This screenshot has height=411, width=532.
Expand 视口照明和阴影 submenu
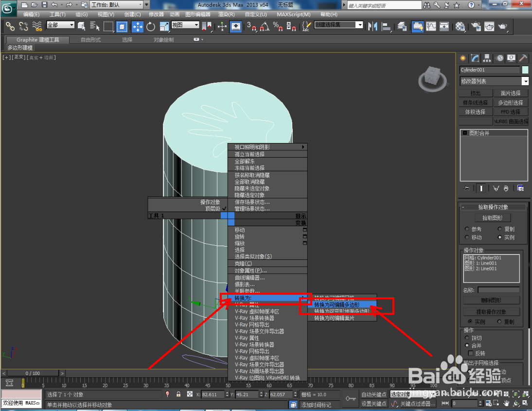coord(267,147)
